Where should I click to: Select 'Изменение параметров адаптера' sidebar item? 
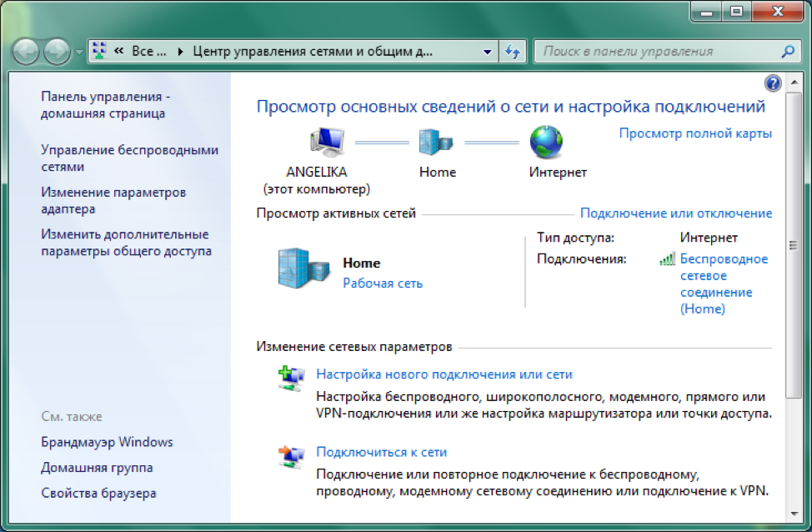[113, 201]
